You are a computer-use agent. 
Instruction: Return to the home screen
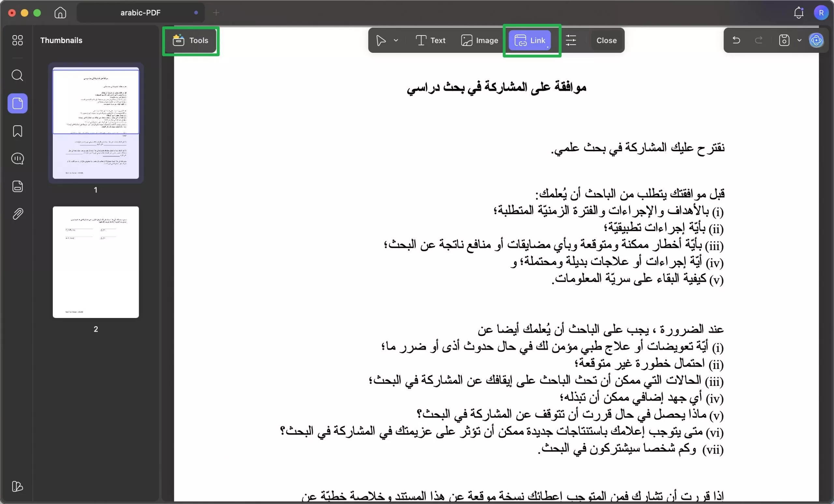tap(60, 12)
